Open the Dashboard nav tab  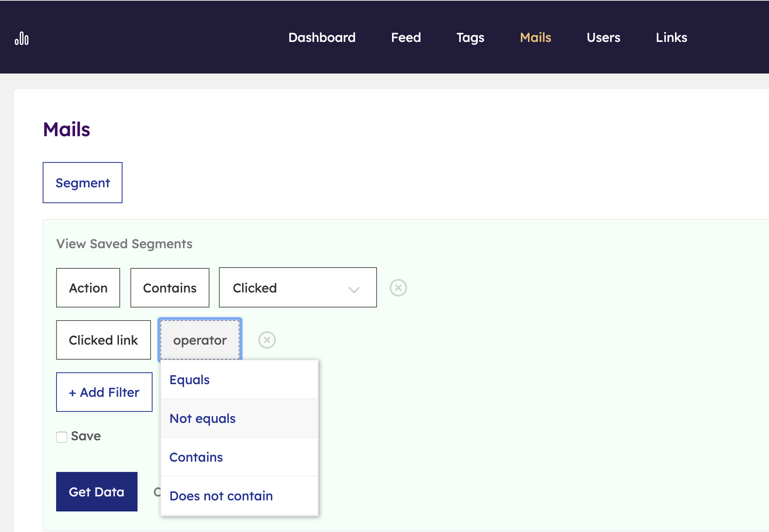(x=322, y=38)
